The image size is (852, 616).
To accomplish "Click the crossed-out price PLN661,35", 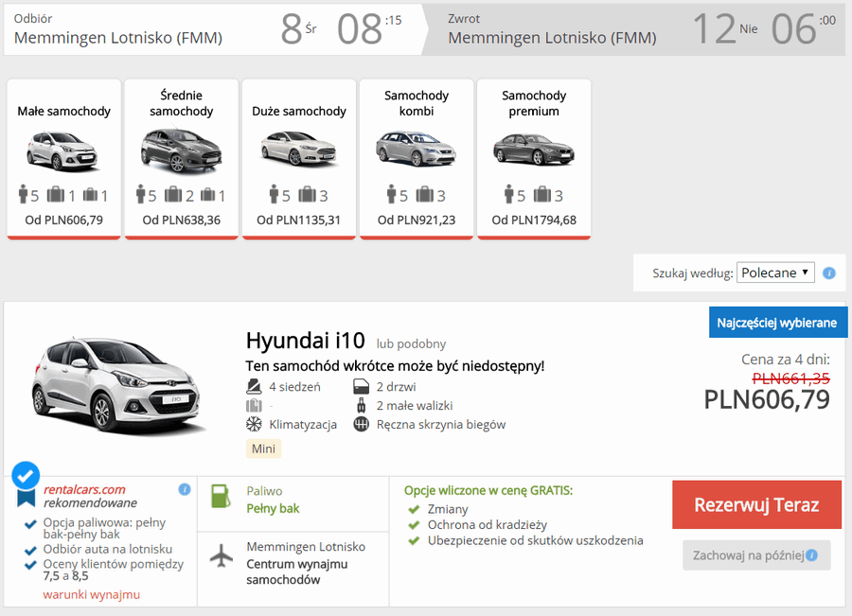I will point(791,378).
